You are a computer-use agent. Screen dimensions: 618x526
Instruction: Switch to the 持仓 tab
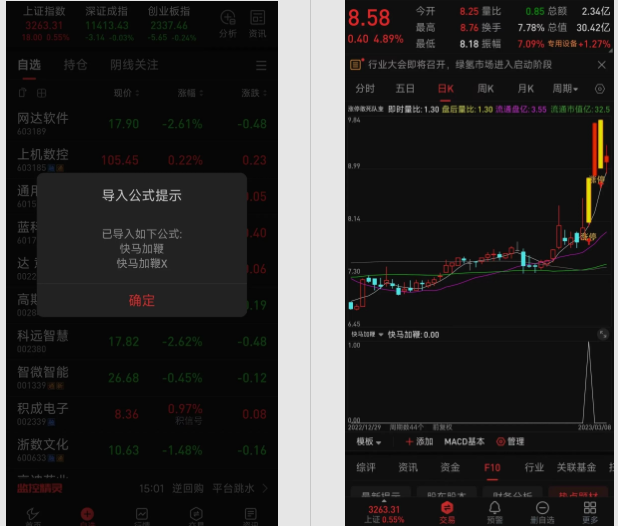tap(75, 65)
